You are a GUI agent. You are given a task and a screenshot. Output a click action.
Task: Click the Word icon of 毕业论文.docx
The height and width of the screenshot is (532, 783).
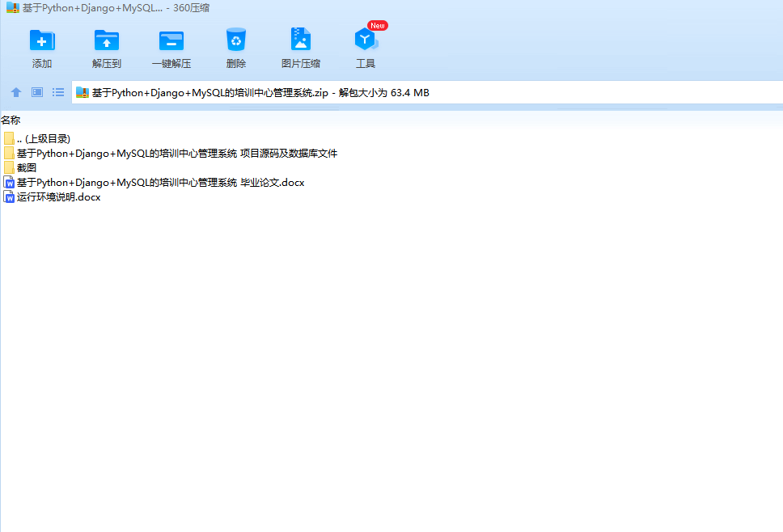pyautogui.click(x=9, y=183)
